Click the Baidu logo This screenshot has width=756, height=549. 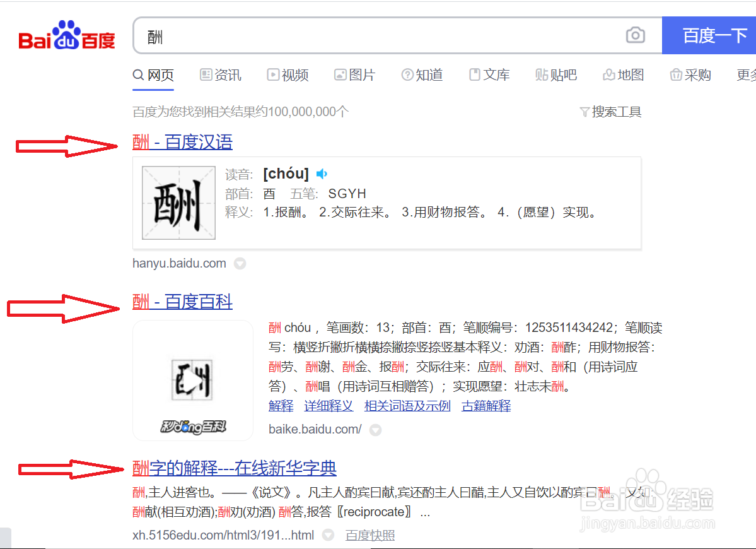pyautogui.click(x=67, y=35)
